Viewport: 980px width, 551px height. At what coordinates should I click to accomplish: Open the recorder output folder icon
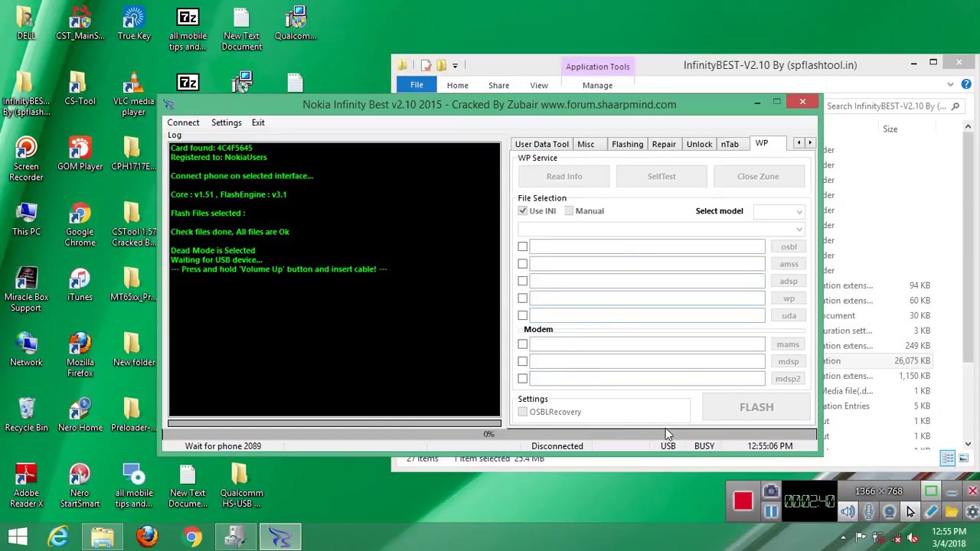click(x=952, y=512)
